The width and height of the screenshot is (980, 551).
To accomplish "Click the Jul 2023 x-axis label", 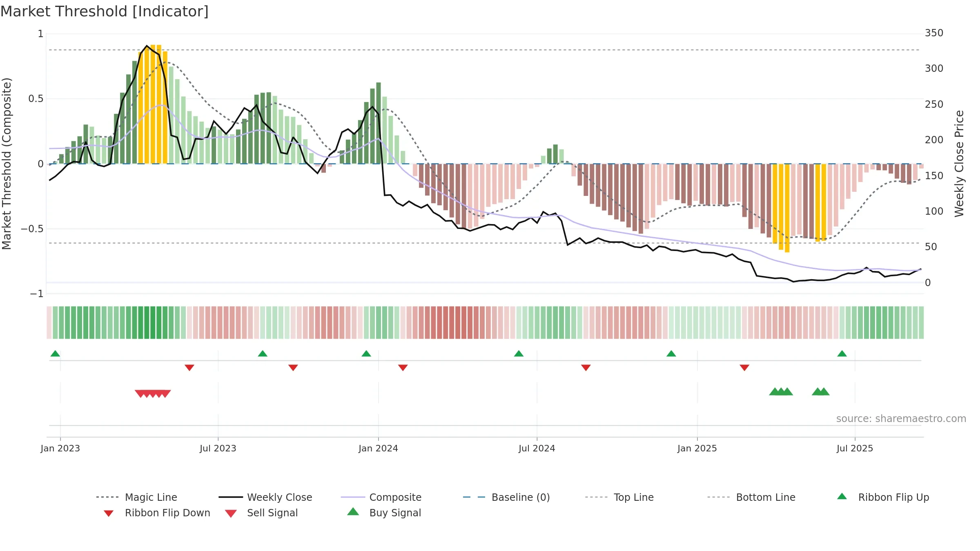I will [218, 449].
